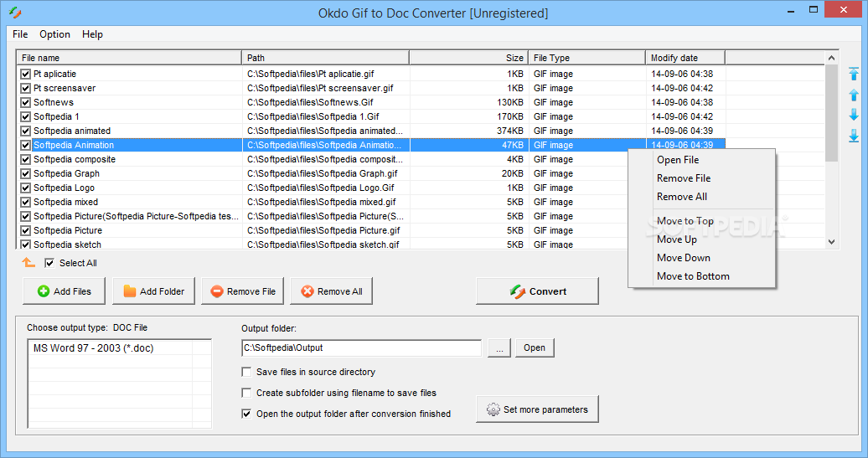This screenshot has width=868, height=458.
Task: Click the Remove File button below list
Action: coord(242,291)
